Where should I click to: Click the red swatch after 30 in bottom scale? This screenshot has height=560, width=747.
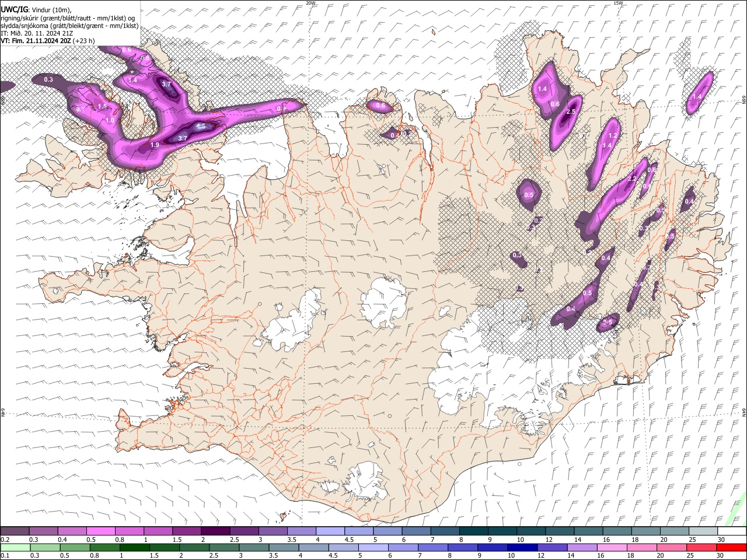point(731,547)
